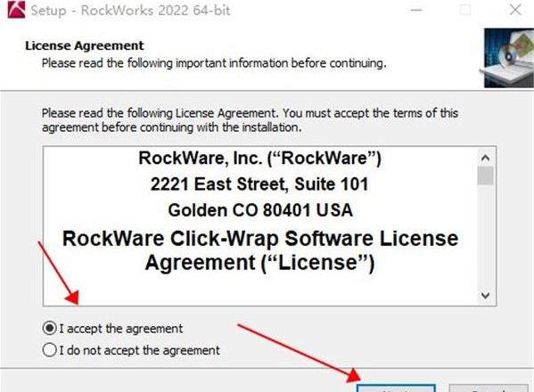Image resolution: width=534 pixels, height=392 pixels.
Task: Click the greyed-out maximize button
Action: coord(465,10)
